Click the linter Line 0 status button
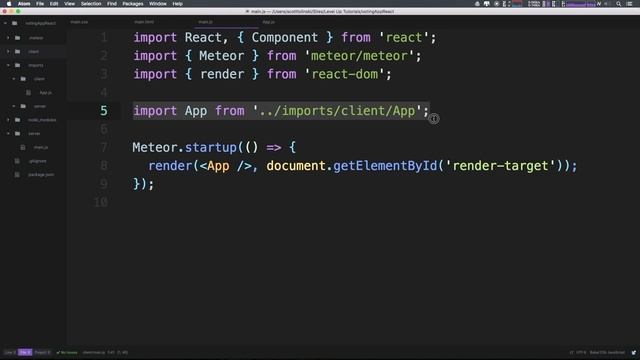 point(9,352)
